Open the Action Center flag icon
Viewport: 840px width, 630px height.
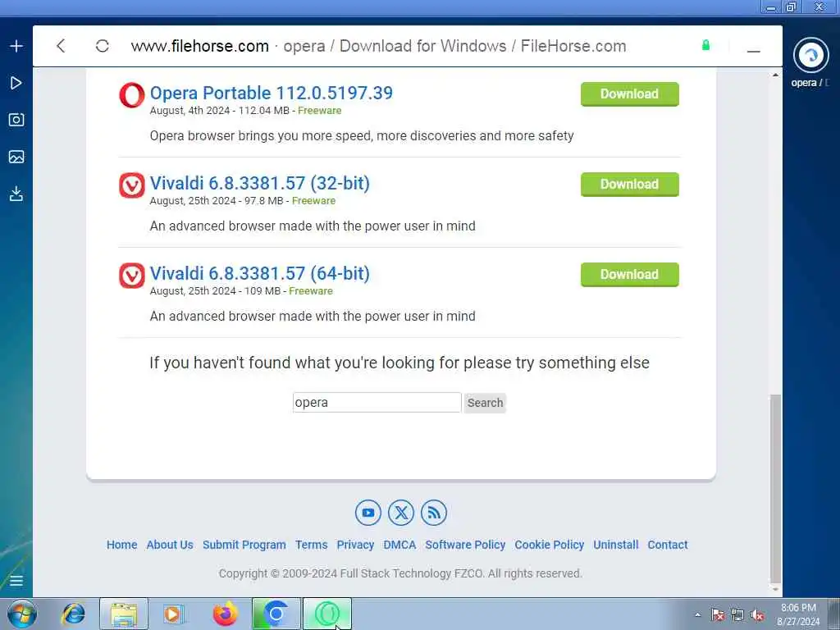pyautogui.click(x=718, y=615)
